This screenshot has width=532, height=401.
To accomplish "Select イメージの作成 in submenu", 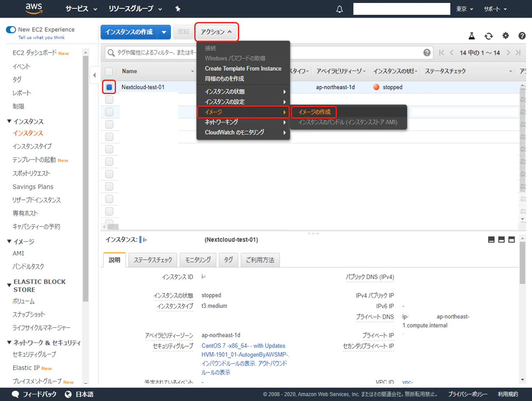I will 314,112.
